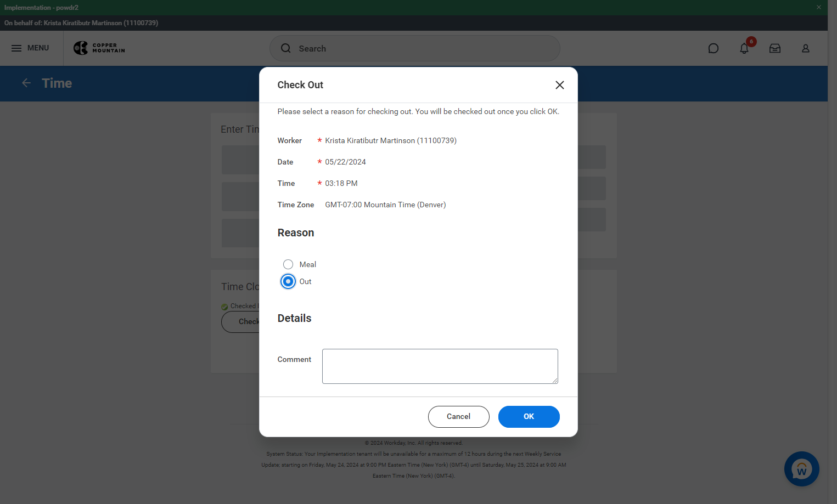This screenshot has height=504, width=837.
Task: Close the Check Out dialog with X
Action: [x=560, y=85]
